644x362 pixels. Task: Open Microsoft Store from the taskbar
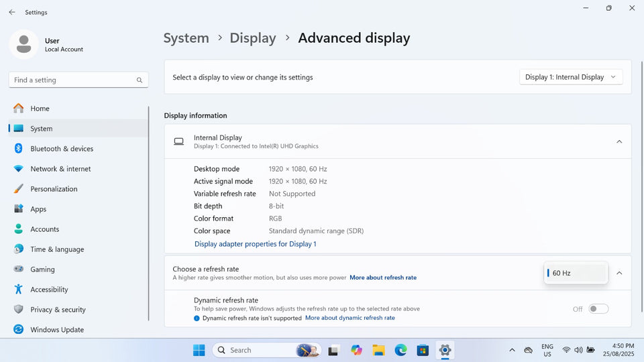423,350
